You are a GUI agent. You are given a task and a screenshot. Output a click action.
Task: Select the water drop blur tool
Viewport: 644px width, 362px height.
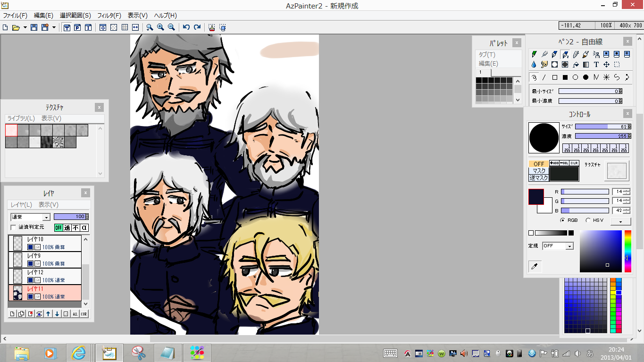pyautogui.click(x=534, y=65)
